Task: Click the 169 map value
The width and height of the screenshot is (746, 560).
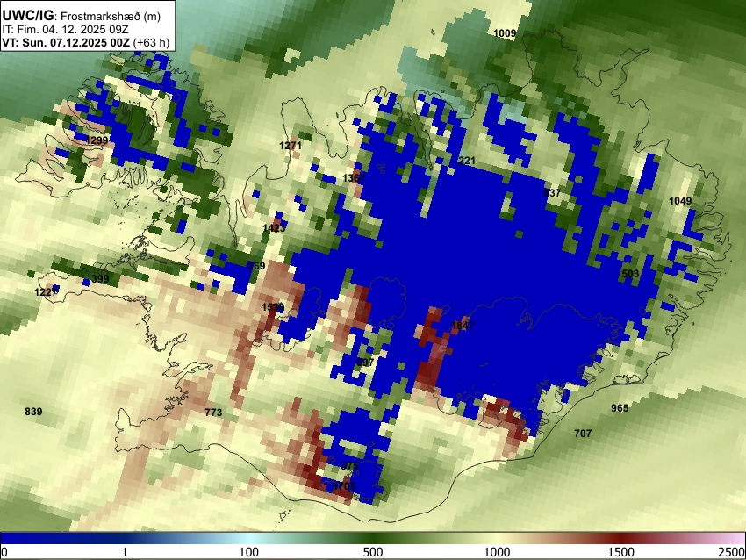Action: 257,266
